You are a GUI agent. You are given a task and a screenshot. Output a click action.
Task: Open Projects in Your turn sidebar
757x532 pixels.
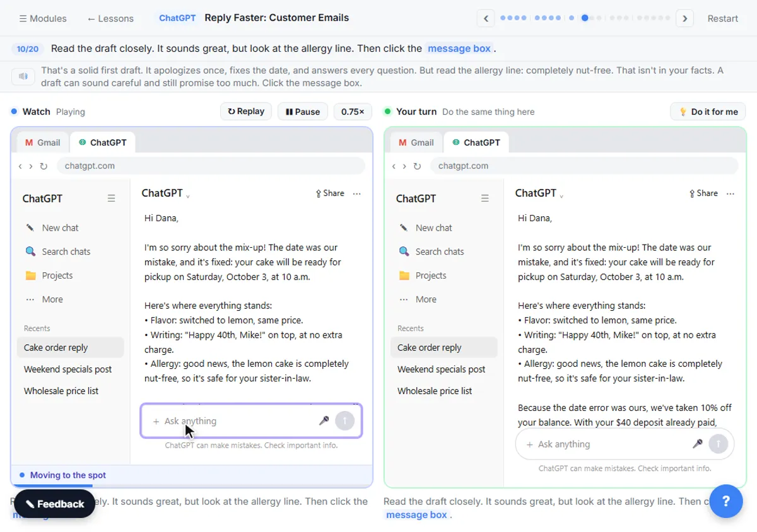click(444, 275)
